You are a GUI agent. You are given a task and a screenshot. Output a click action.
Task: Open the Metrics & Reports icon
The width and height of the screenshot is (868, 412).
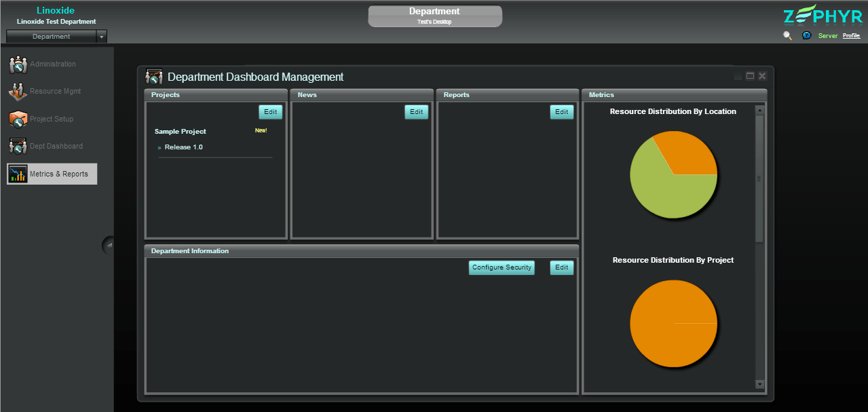pyautogui.click(x=18, y=174)
